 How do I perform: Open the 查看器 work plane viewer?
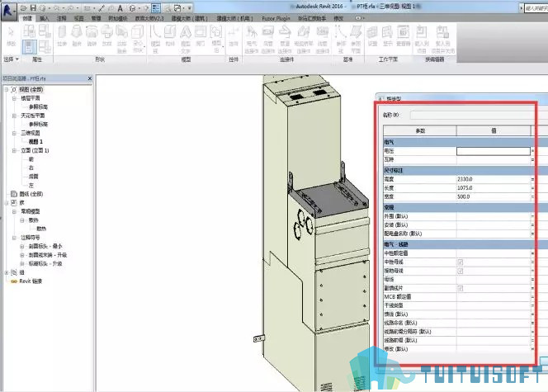click(403, 36)
